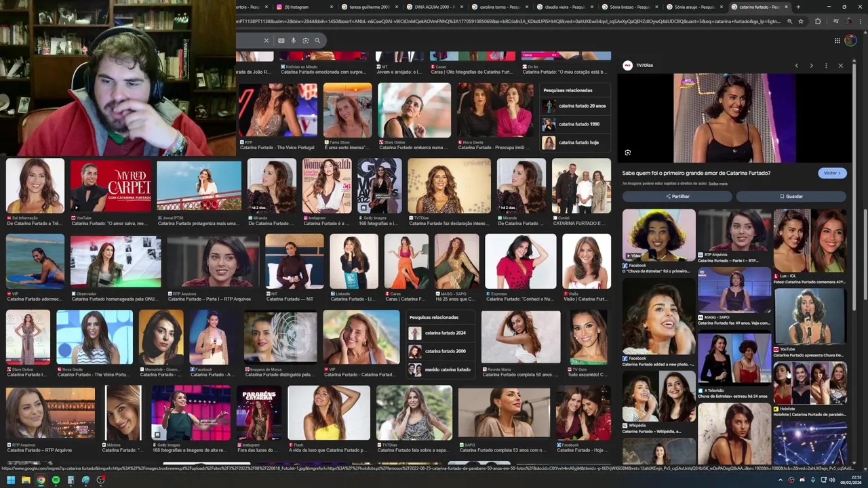This screenshot has height=488, width=868.
Task: Click the Visitar button
Action: tap(832, 173)
